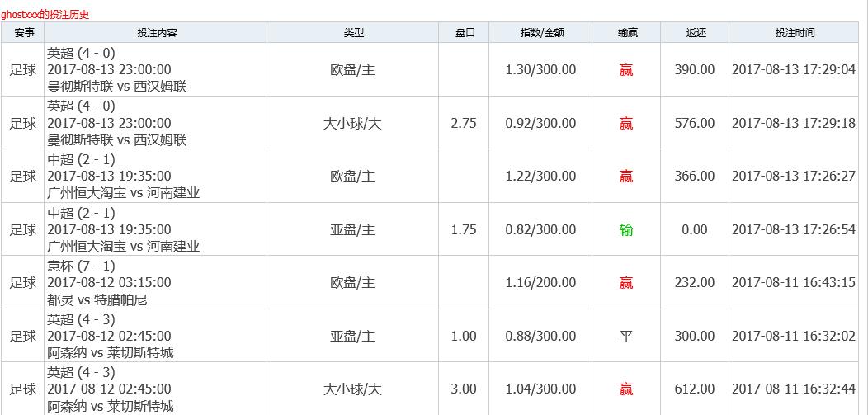Click the 返还 column header
The height and width of the screenshot is (415, 868).
[x=694, y=33]
